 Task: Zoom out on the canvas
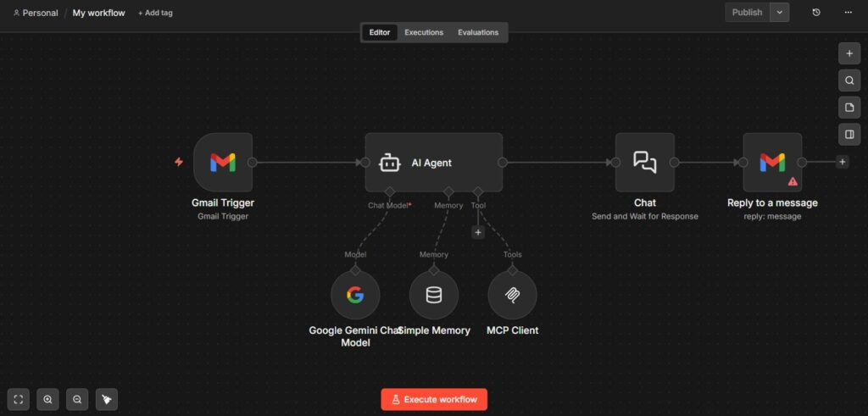(77, 399)
